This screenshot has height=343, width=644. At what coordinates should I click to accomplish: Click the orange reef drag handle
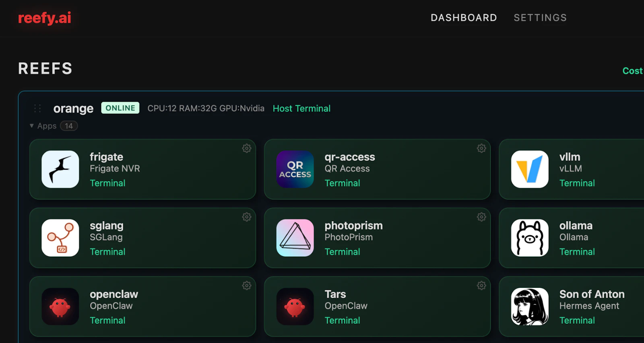coord(37,108)
